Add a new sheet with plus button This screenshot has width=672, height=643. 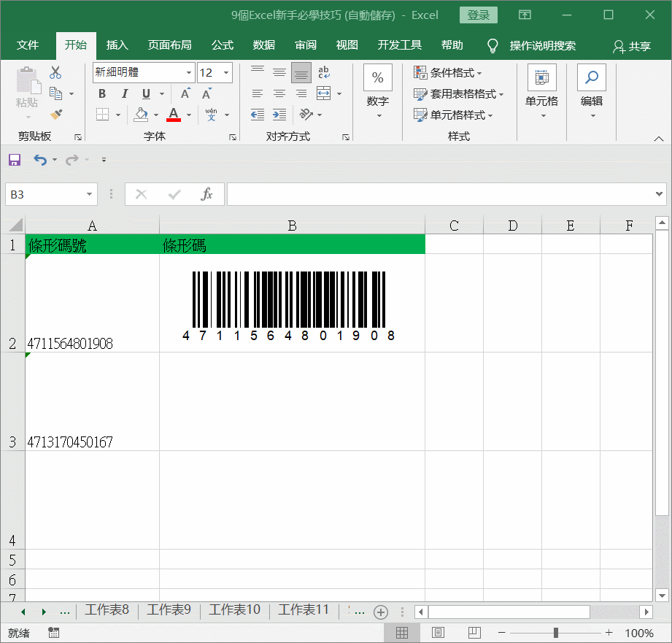point(381,612)
